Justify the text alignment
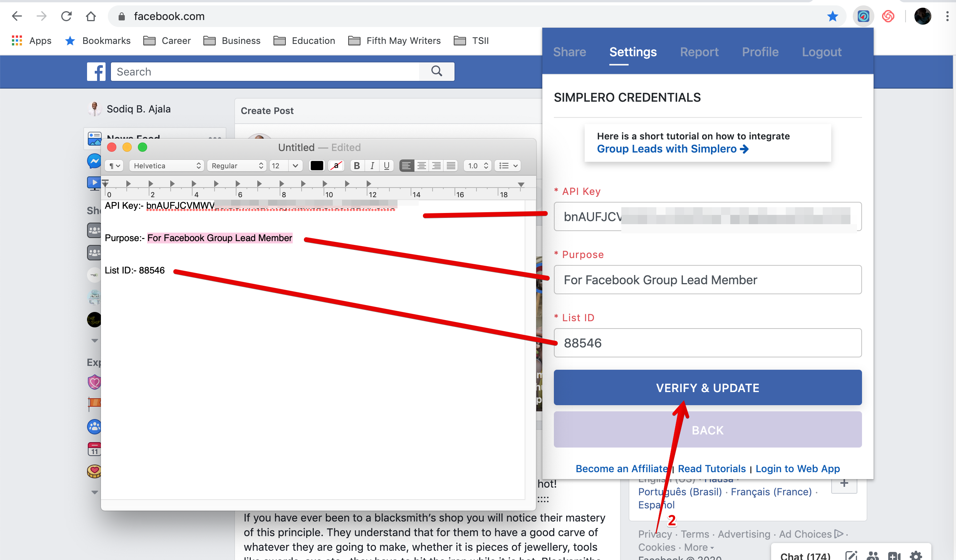 451,166
